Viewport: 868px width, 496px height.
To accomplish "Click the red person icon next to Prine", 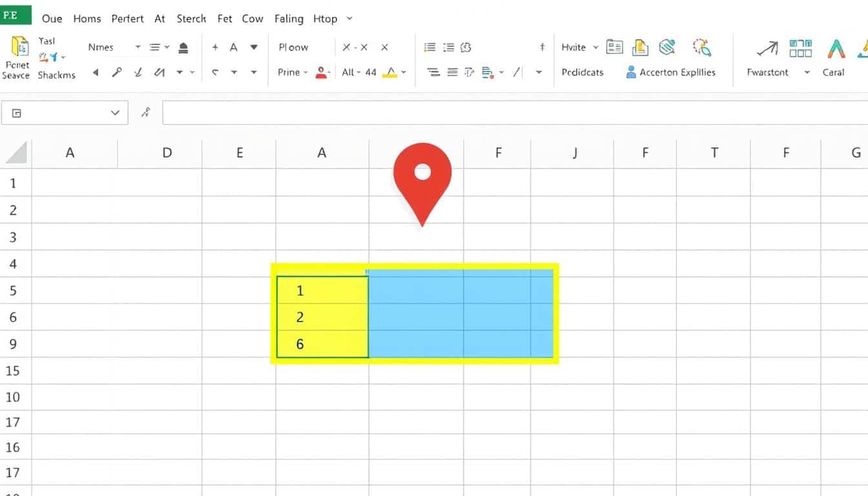I will (x=321, y=72).
